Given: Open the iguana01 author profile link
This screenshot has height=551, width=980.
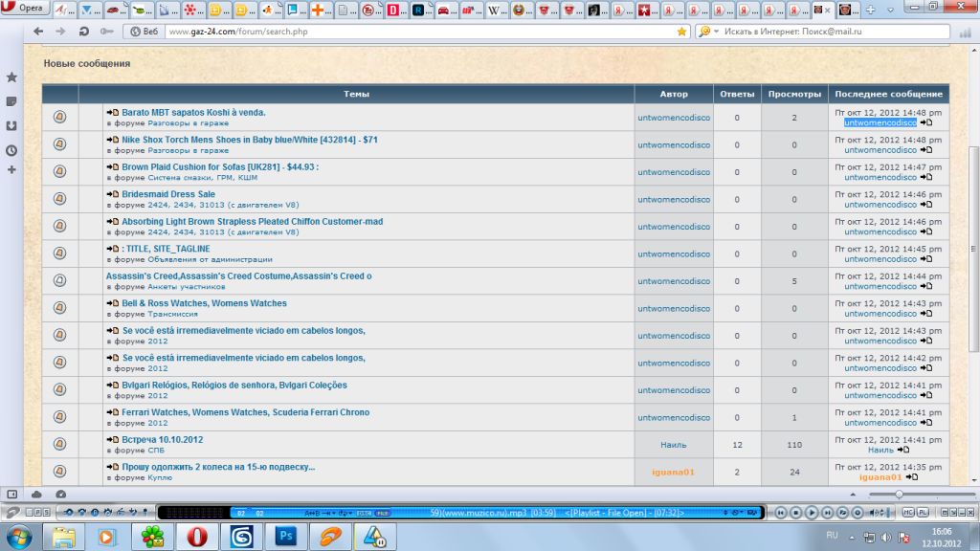Looking at the screenshot, I should (x=673, y=472).
